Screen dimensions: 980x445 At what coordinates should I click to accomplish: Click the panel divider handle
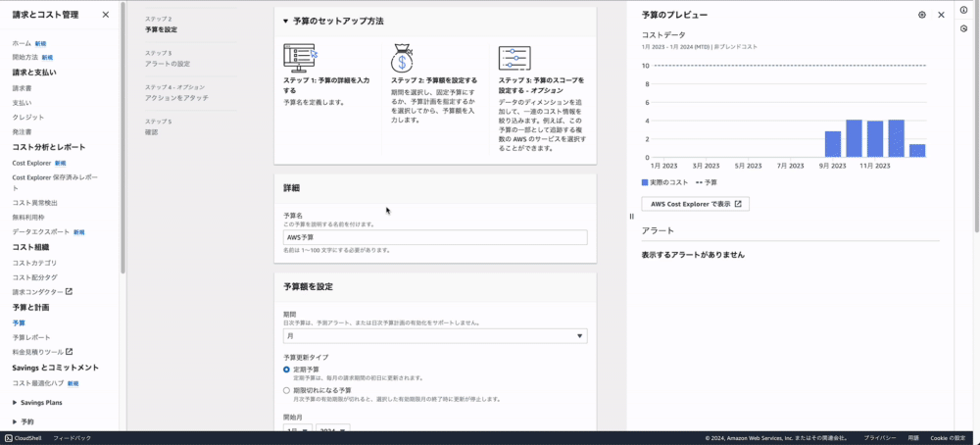pos(631,217)
